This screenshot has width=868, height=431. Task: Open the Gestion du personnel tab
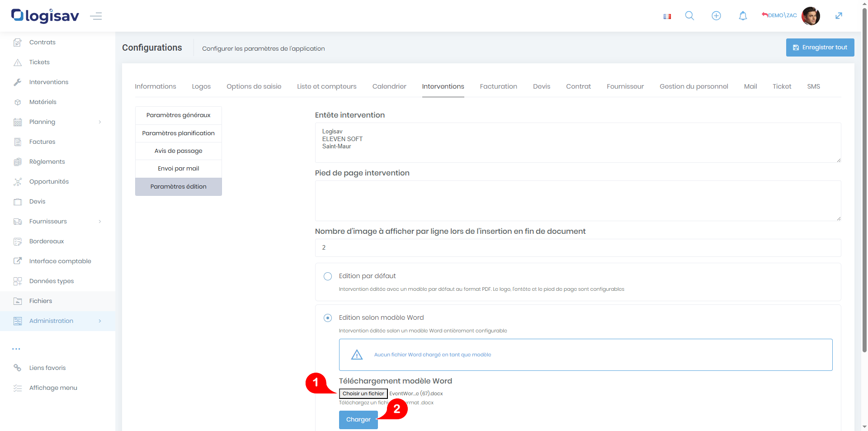tap(693, 86)
